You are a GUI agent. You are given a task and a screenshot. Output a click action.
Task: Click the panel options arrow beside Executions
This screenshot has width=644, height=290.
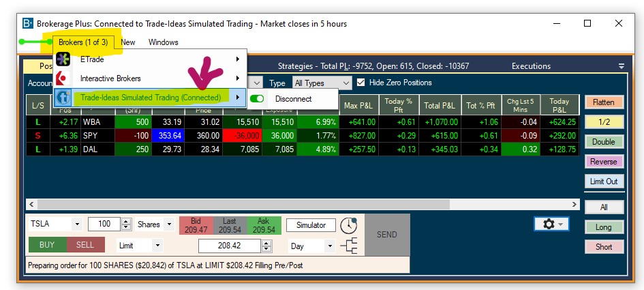[621, 66]
